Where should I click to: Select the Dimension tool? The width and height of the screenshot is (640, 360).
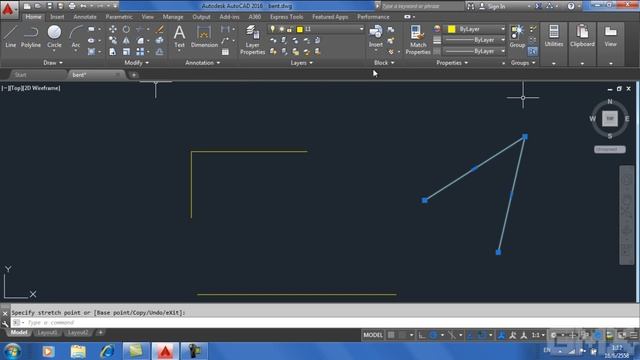click(204, 37)
